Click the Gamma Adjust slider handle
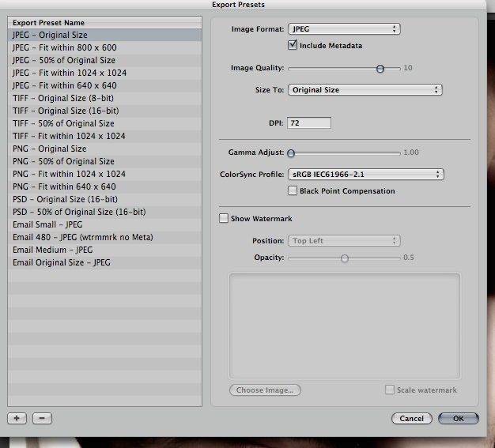 (291, 152)
